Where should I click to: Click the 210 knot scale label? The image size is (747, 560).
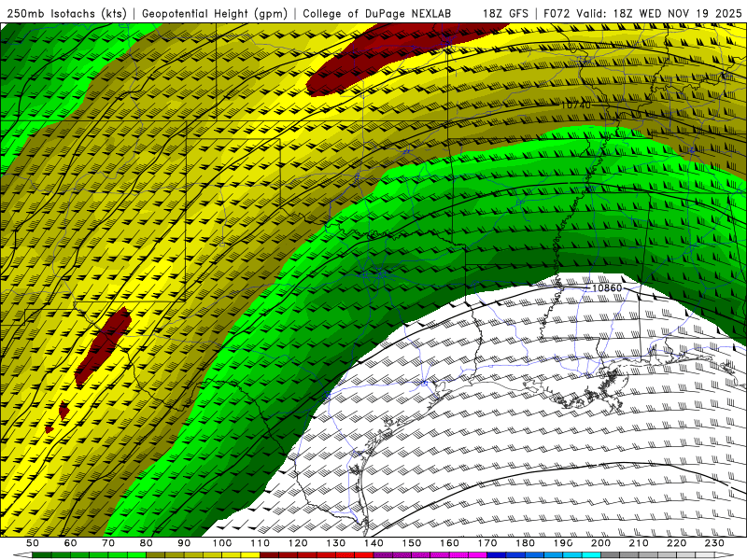[639, 543]
